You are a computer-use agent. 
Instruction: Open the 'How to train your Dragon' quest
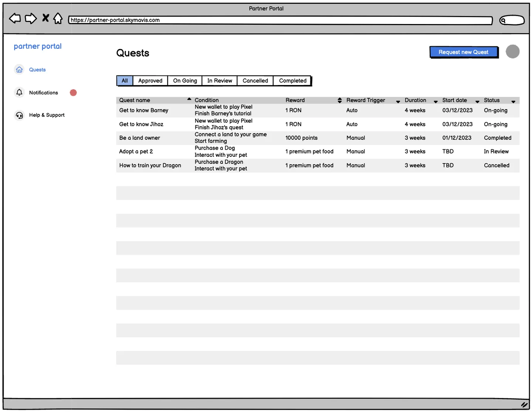pos(150,165)
